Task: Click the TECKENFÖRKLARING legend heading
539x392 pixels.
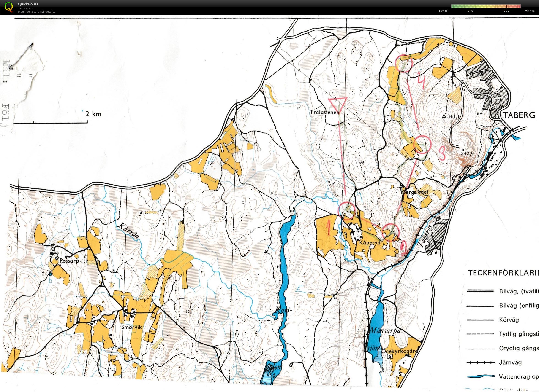Action: pos(503,273)
